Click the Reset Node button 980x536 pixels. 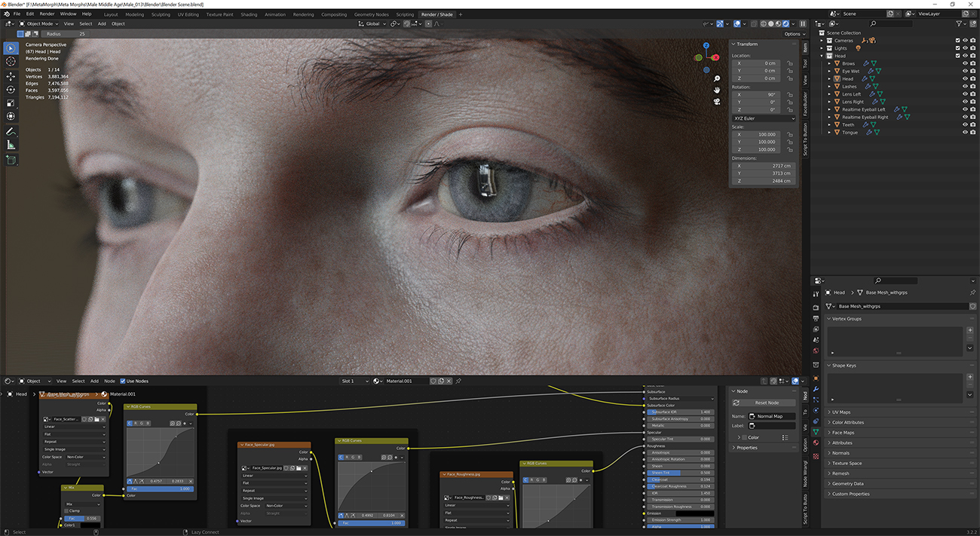767,403
